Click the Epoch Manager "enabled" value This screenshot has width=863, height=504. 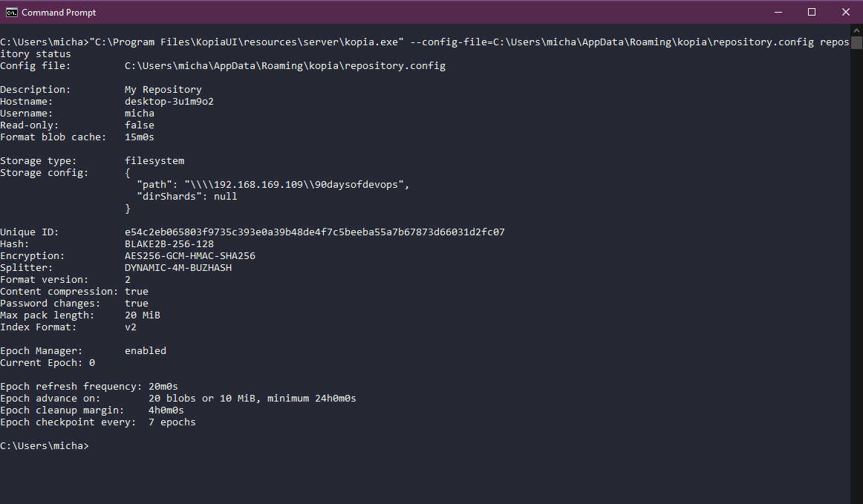[145, 351]
